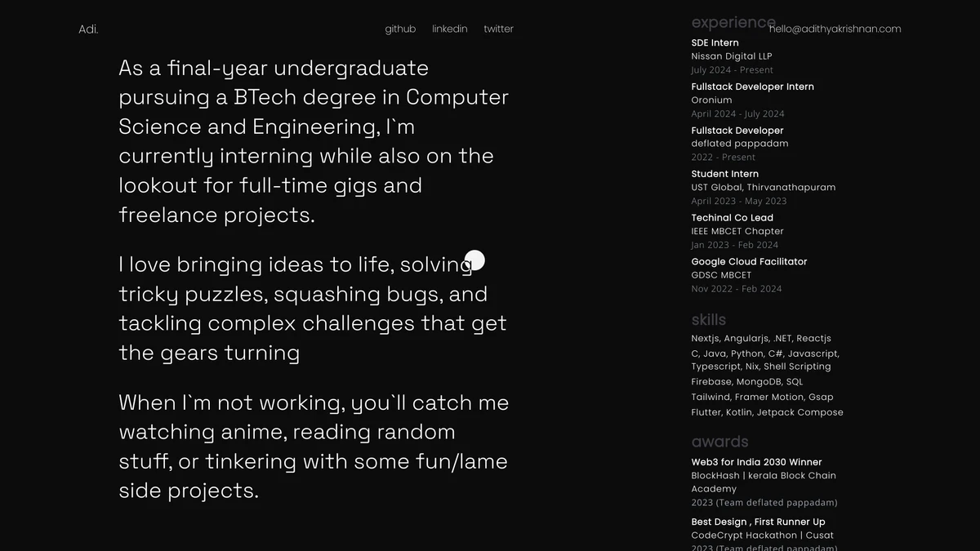Click the white circular cursor dot

pos(474,260)
